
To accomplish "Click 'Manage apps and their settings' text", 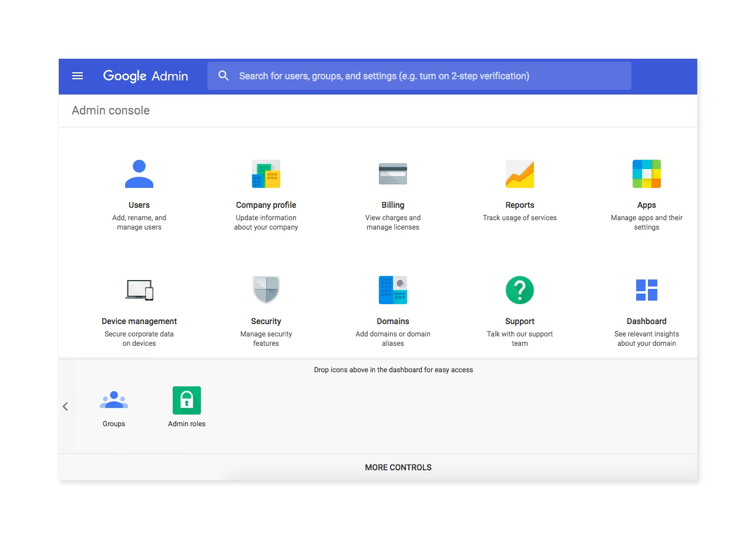I will [x=647, y=223].
